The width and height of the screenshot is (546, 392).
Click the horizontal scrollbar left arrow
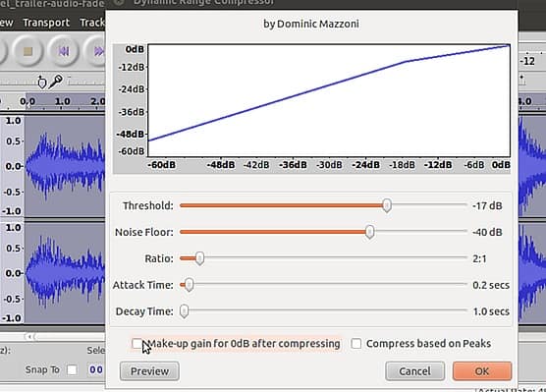[29, 337]
